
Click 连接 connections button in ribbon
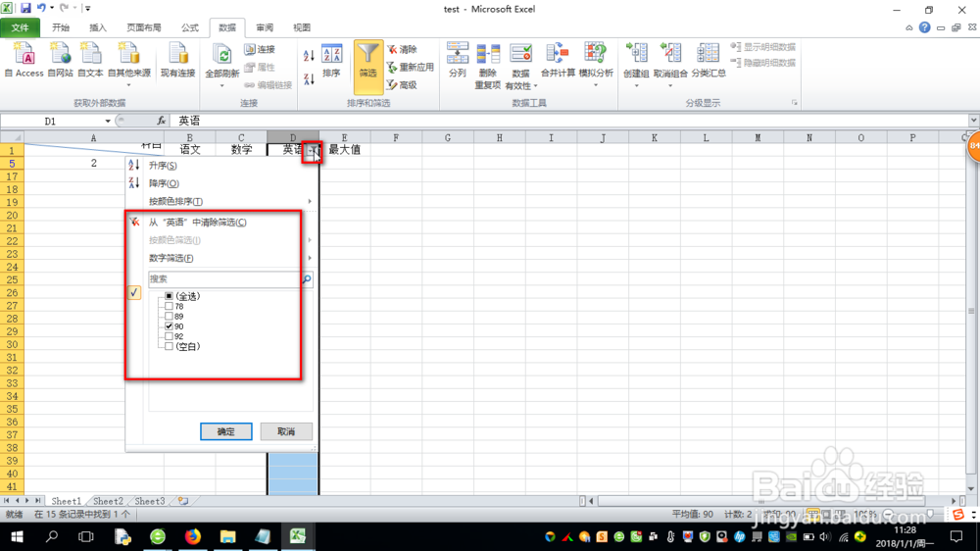[x=260, y=49]
